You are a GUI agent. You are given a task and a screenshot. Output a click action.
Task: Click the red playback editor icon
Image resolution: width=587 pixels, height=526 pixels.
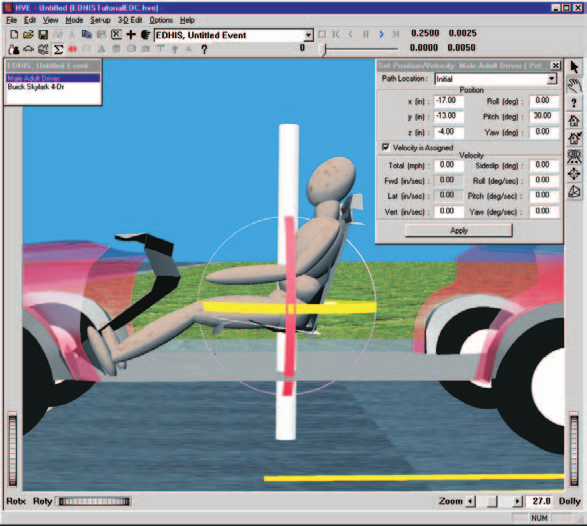coord(72,49)
